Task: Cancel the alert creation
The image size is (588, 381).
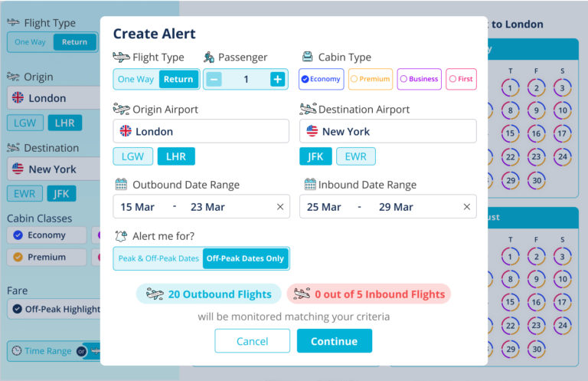Action: coord(252,341)
